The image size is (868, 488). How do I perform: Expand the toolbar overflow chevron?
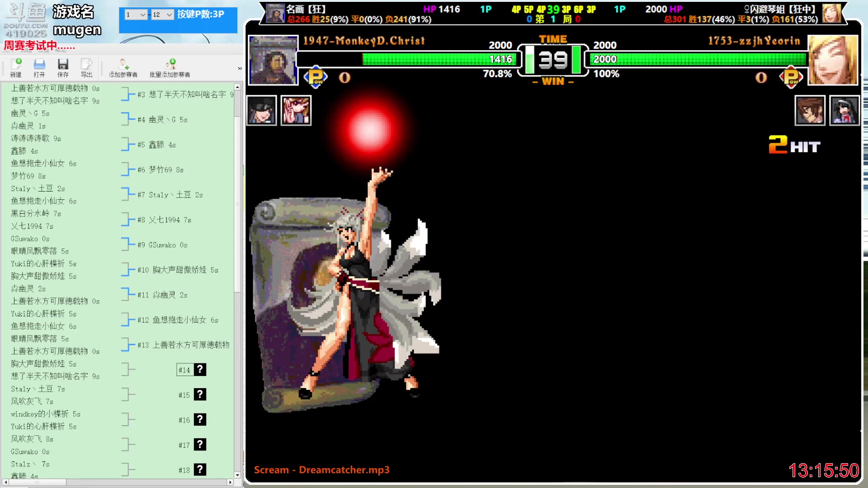pos(240,69)
